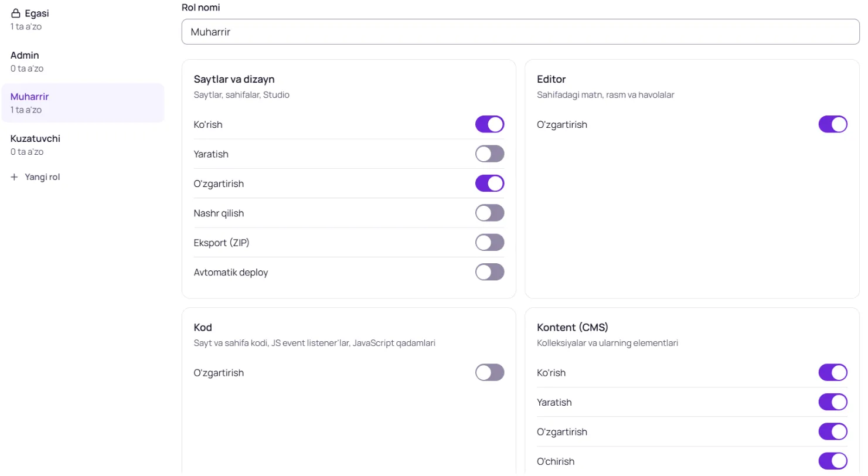Click the "Kontent (CMS)" heading
Screen dimensions: 868x476
(572, 327)
